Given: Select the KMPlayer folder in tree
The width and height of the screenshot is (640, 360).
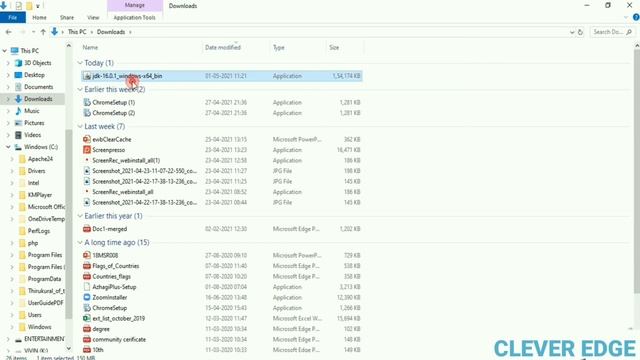Looking at the screenshot, I should [x=40, y=195].
